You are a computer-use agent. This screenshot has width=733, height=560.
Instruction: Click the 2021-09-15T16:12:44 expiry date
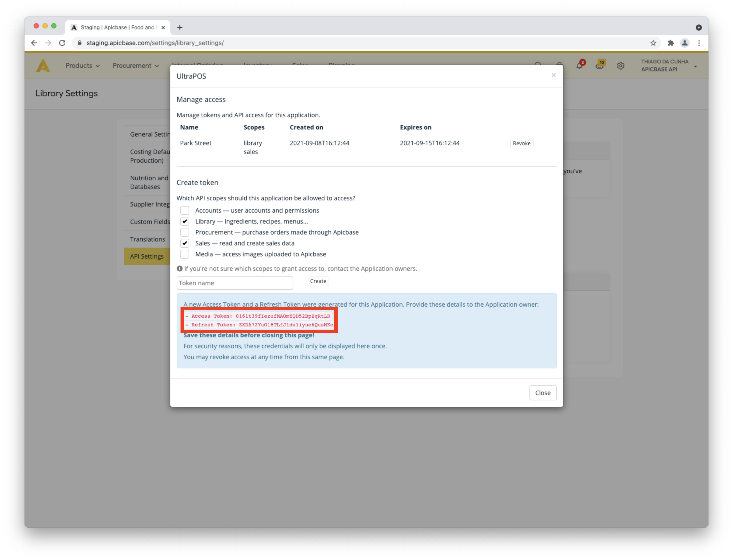point(430,143)
